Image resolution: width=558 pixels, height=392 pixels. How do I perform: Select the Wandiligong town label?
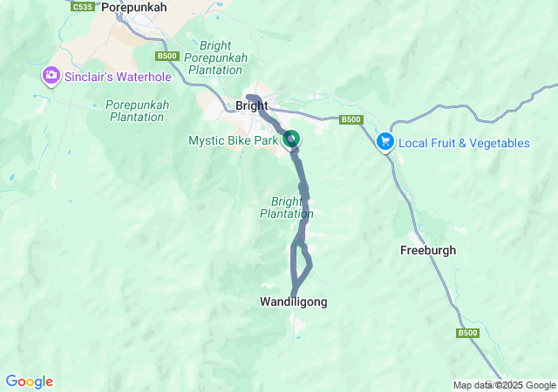(294, 301)
